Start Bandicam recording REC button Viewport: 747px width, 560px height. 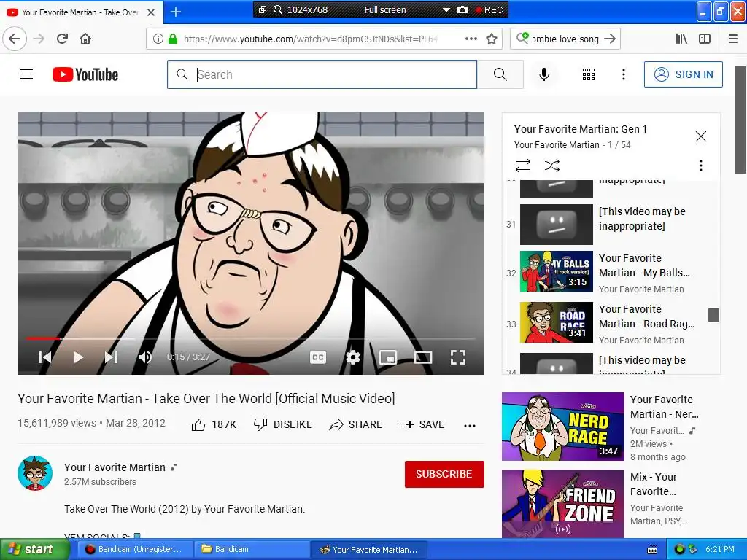(x=489, y=9)
